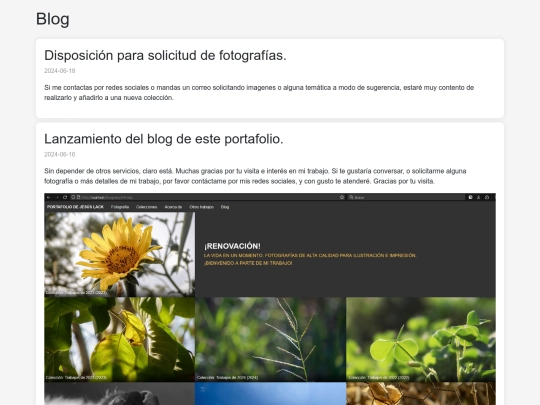The width and height of the screenshot is (540, 405).
Task: Click the blue sky photo thumbnail
Action: 270,394
